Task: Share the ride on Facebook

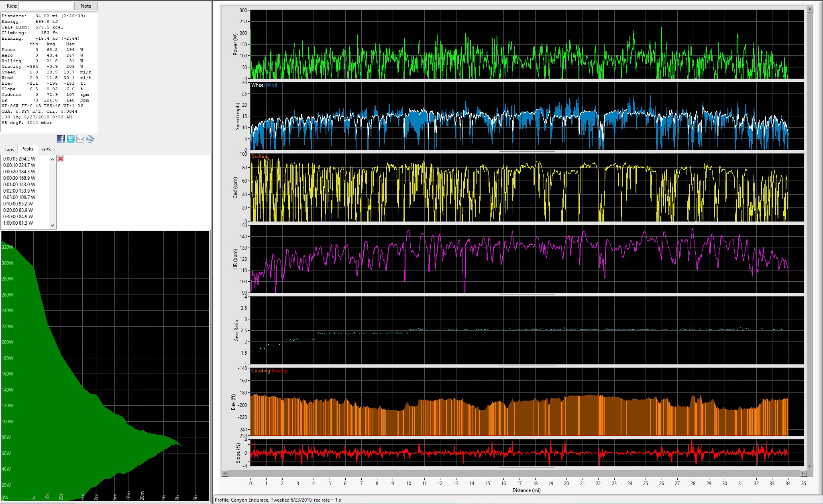Action: pos(61,139)
